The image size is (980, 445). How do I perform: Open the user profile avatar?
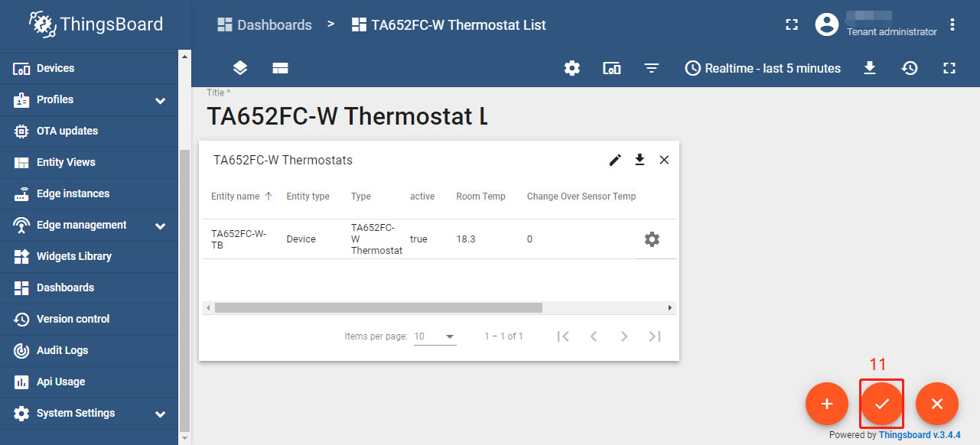[x=827, y=24]
